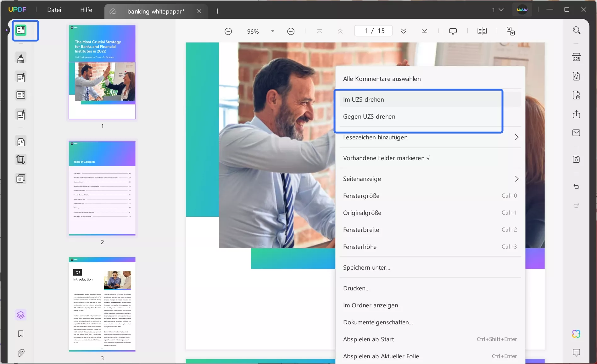Select Originalgröße from context menu
This screenshot has height=364, width=597.
[x=430, y=213]
